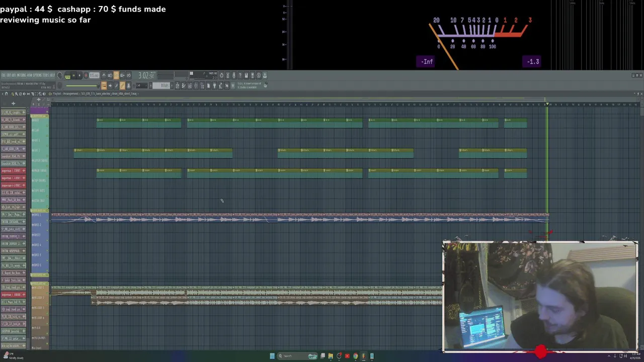Screen dimensions: 644x362
Task: Toggle the metronome icon
Action: click(x=104, y=75)
